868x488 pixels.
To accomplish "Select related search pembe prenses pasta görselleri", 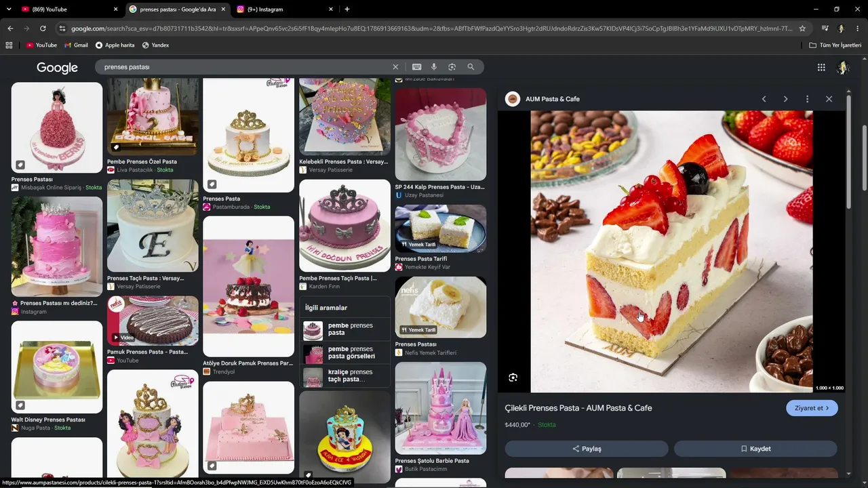I will [347, 352].
